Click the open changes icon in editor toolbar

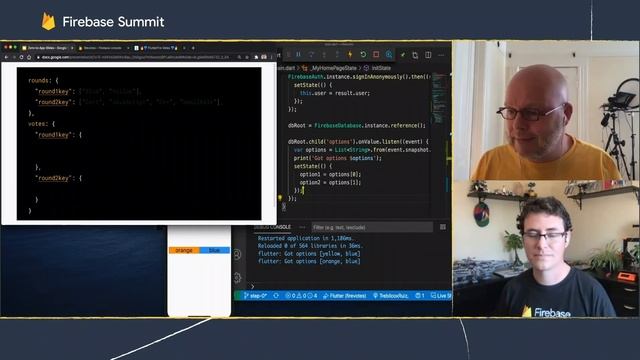click(x=415, y=55)
